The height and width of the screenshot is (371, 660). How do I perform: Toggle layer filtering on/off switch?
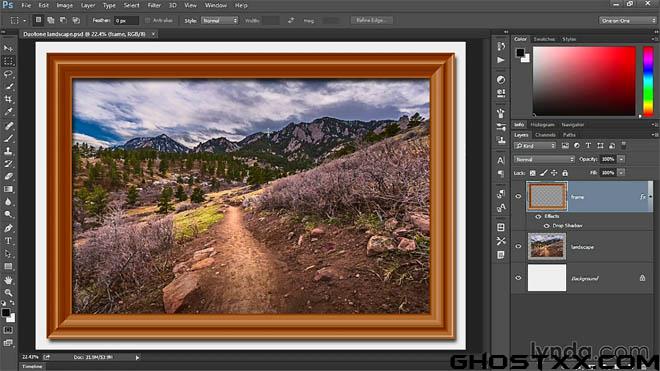pyautogui.click(x=624, y=145)
